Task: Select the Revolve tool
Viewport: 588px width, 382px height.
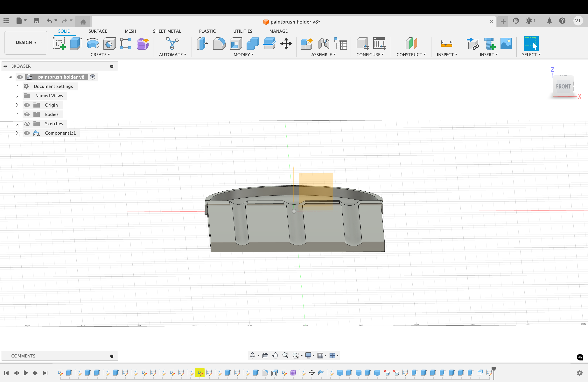Action: (x=93, y=44)
